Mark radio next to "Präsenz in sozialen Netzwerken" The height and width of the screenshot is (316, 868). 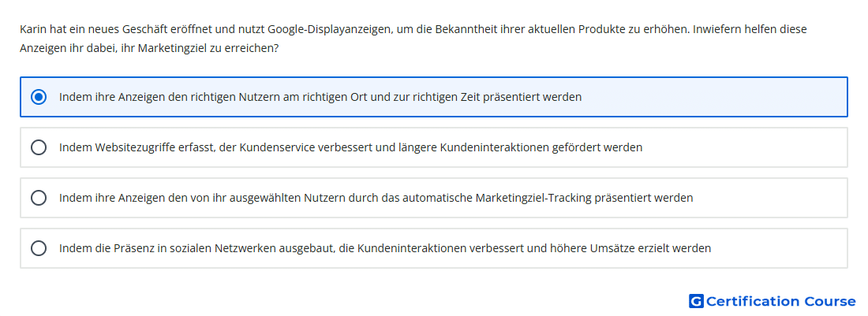(x=39, y=248)
